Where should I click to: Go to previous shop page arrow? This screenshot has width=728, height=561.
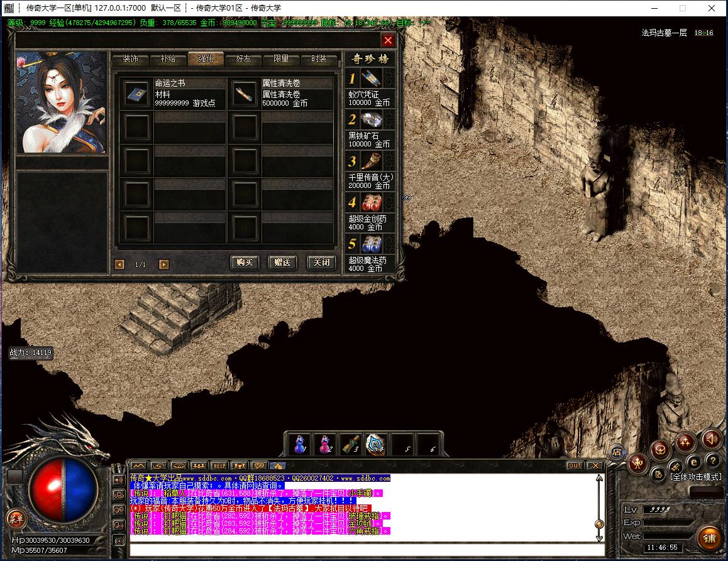coord(119,264)
